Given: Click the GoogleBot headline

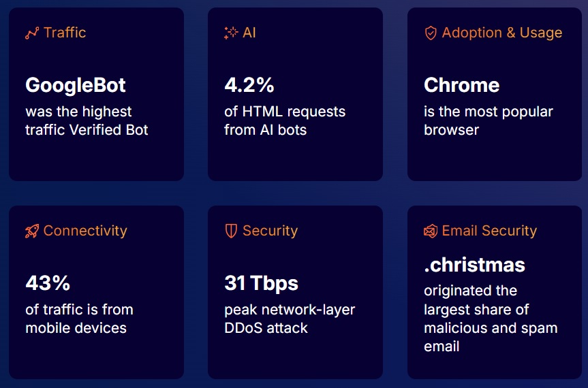Looking at the screenshot, I should coord(76,85).
